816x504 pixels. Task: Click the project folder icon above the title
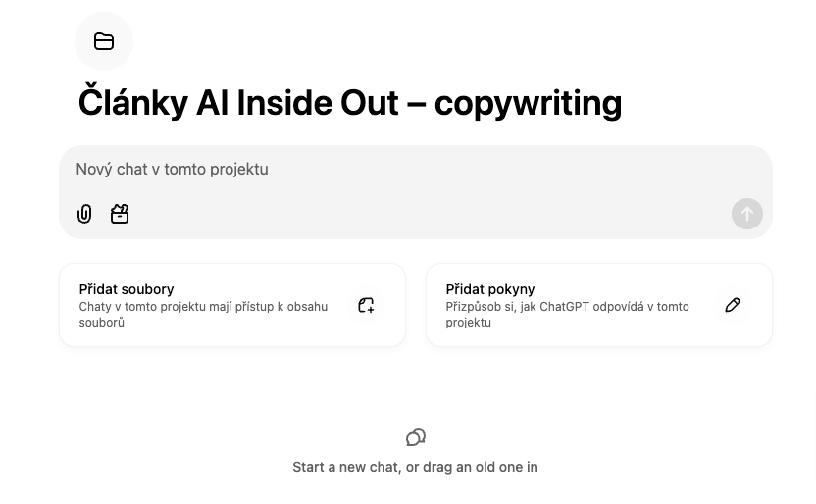pyautogui.click(x=104, y=41)
